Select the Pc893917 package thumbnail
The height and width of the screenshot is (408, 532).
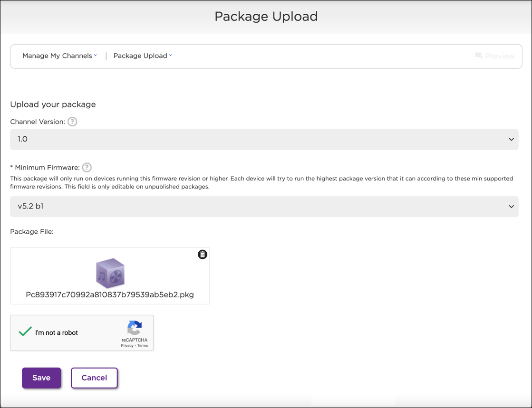110,276
